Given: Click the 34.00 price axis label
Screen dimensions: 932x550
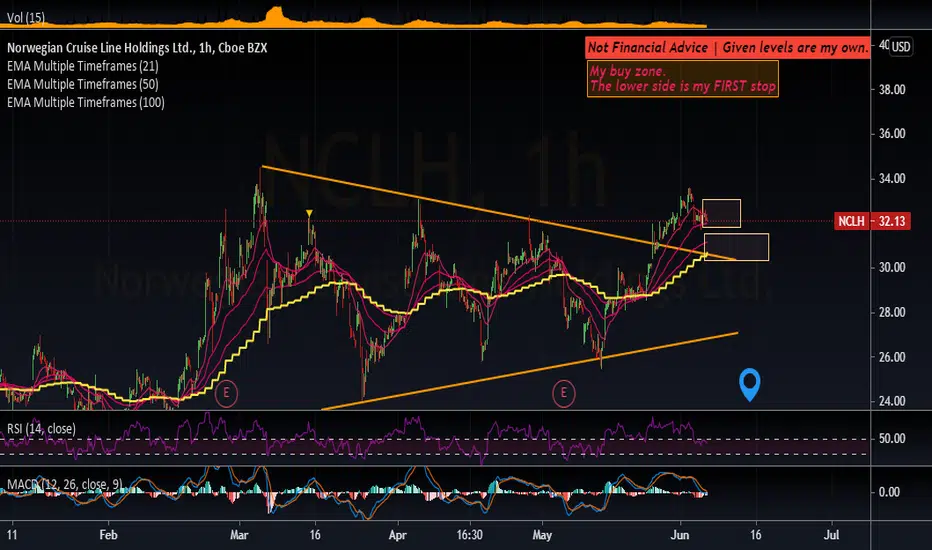Looking at the screenshot, I should point(892,178).
